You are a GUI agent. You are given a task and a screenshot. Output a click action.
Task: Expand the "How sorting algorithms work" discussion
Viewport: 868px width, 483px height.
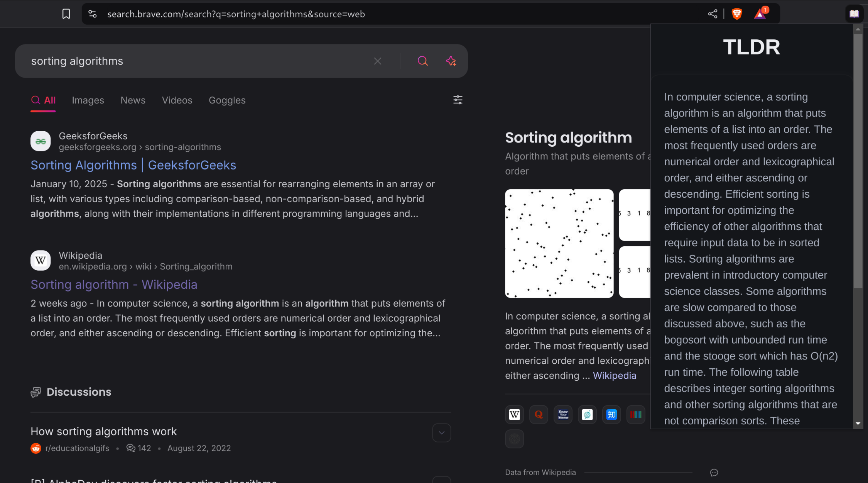tap(441, 433)
